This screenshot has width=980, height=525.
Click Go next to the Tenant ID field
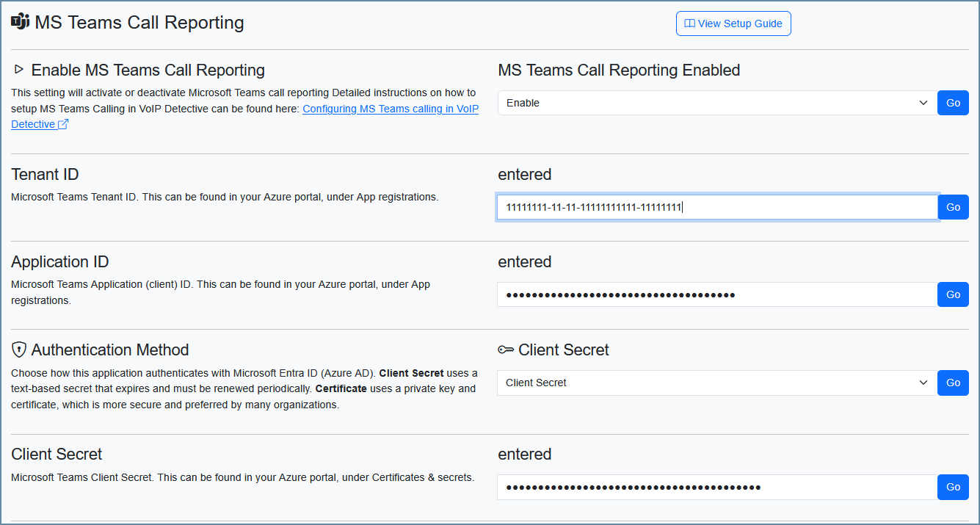(x=953, y=207)
